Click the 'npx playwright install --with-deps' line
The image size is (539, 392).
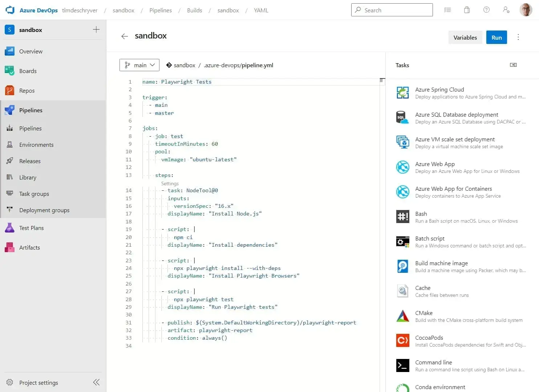(227, 268)
